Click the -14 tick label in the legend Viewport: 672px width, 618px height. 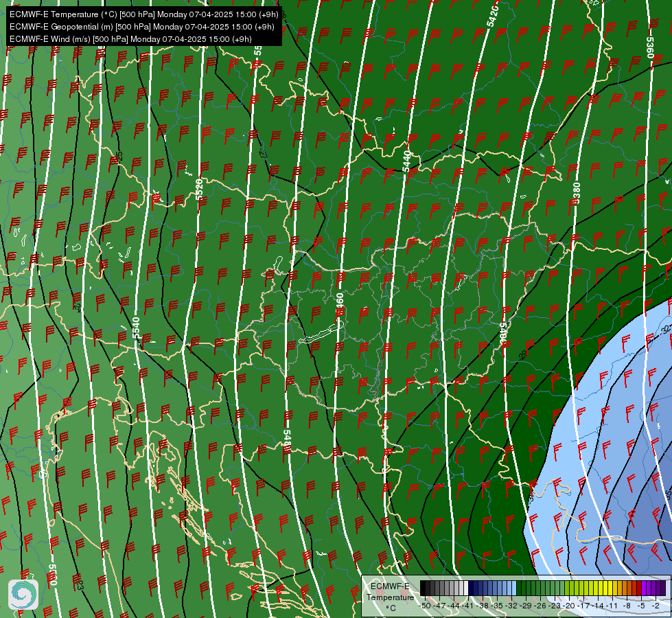click(x=598, y=606)
